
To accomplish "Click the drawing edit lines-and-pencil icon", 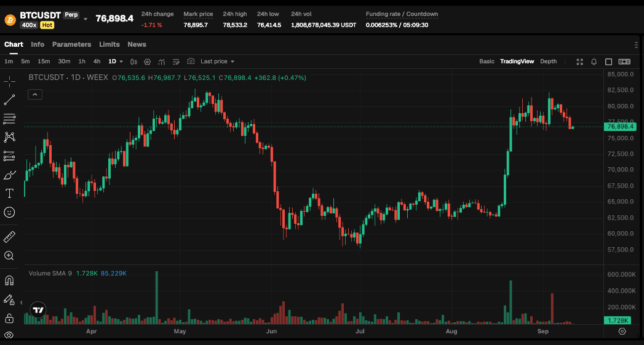I will point(176,61).
